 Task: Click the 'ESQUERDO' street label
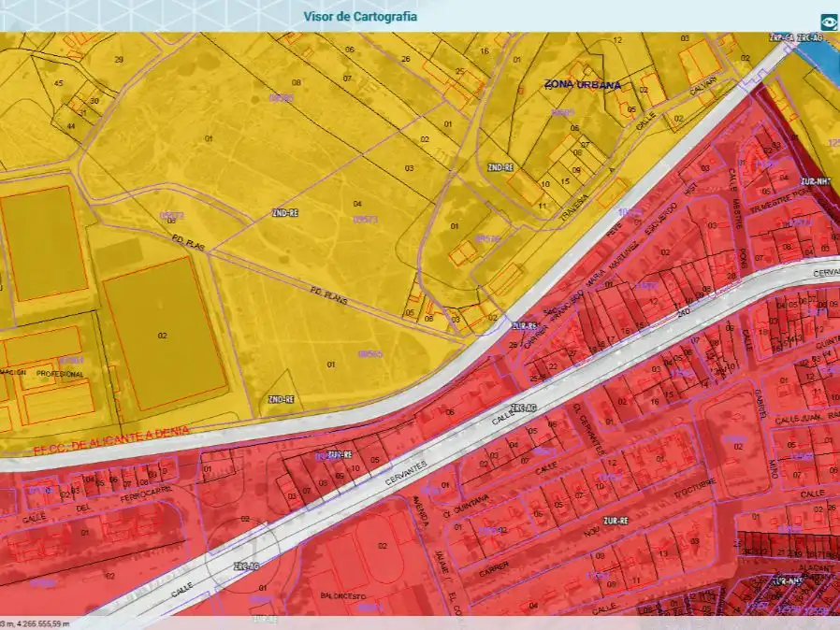(x=661, y=220)
